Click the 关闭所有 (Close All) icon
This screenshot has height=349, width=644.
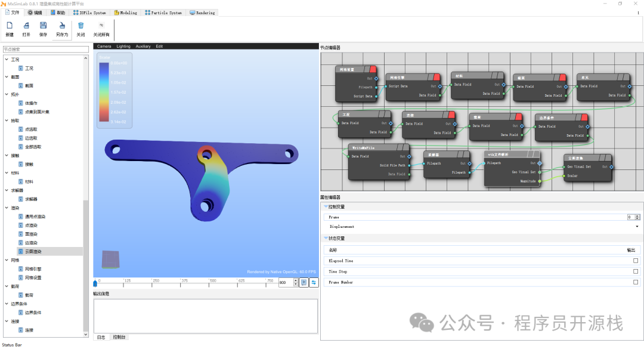[101, 26]
